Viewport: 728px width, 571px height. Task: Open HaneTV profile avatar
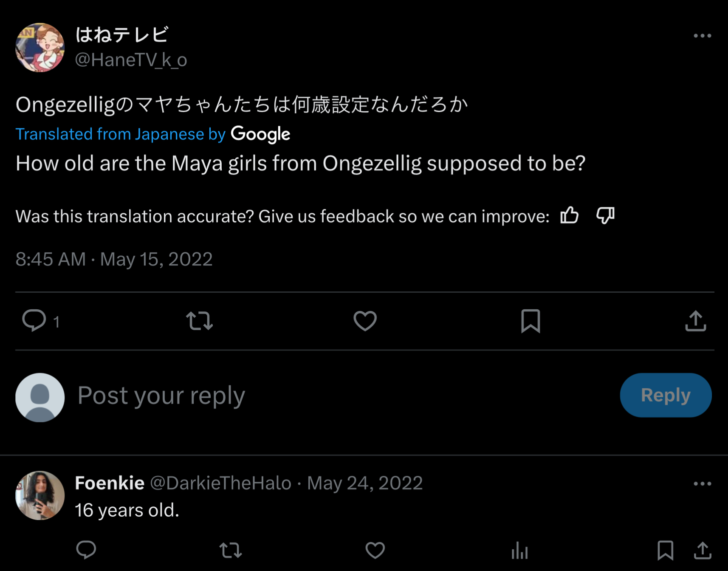click(40, 48)
